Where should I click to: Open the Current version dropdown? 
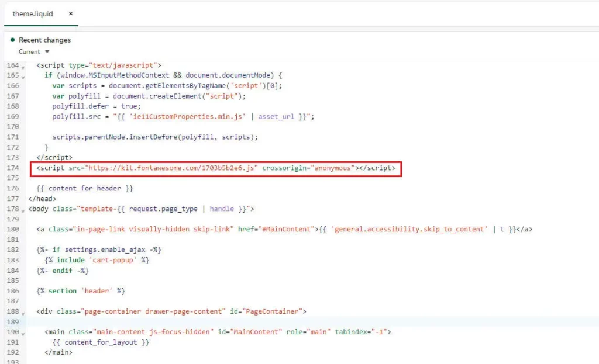pos(34,51)
